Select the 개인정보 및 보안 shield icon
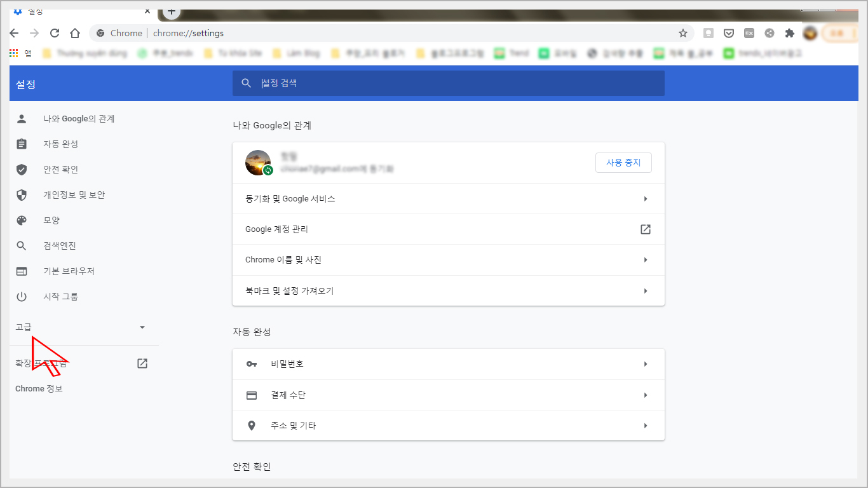The image size is (868, 488). point(22,195)
